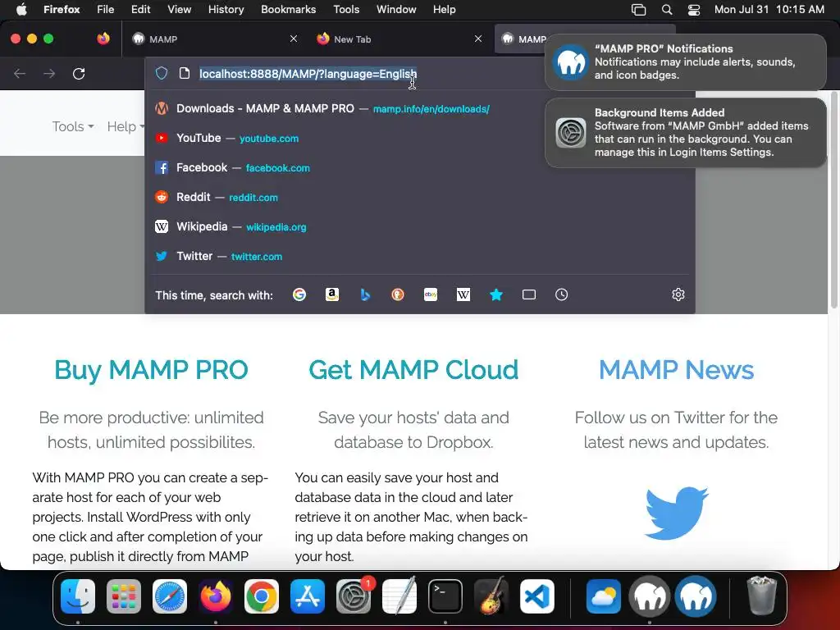This screenshot has height=630, width=840.
Task: Select the Twitter suggestion
Action: [x=419, y=256]
